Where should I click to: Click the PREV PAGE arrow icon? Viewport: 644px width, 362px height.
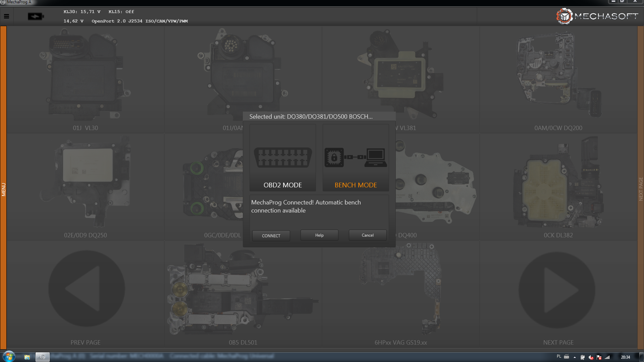86,289
